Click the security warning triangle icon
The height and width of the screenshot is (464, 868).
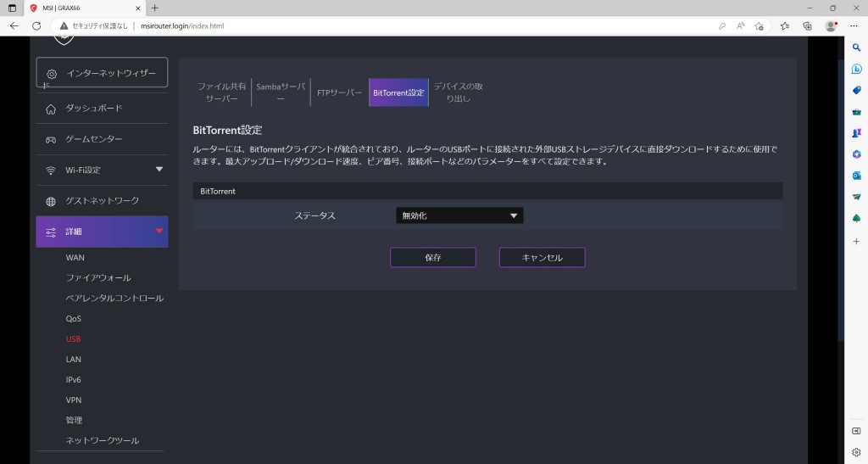coord(64,26)
